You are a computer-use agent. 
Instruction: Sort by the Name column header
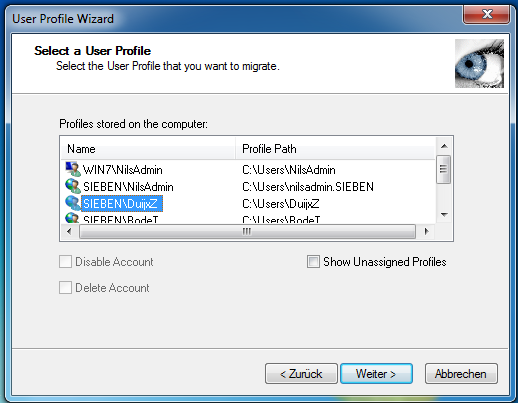coord(148,149)
